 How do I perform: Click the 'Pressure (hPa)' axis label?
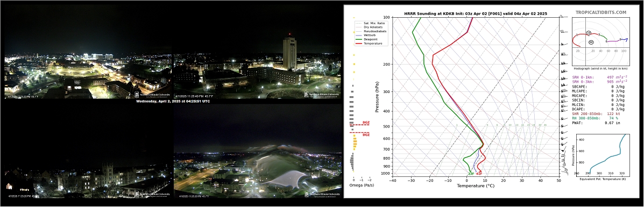pos(377,97)
